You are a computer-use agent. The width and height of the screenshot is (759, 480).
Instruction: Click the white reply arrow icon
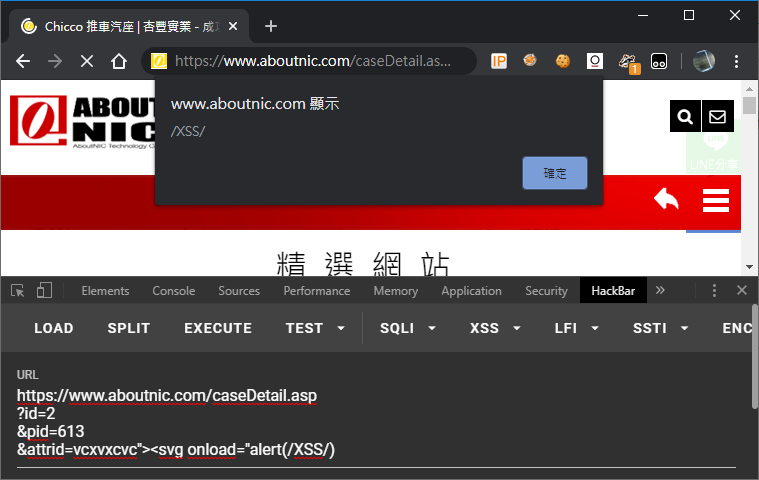(666, 199)
